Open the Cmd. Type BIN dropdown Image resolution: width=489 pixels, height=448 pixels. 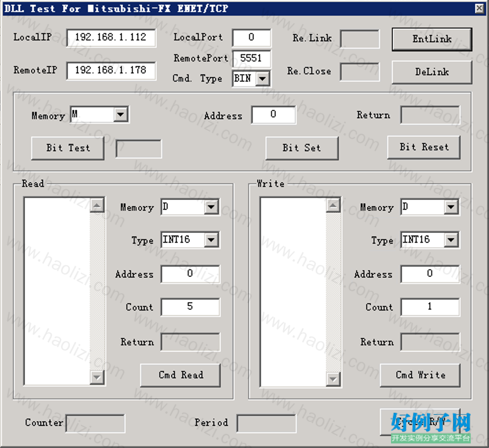point(262,79)
